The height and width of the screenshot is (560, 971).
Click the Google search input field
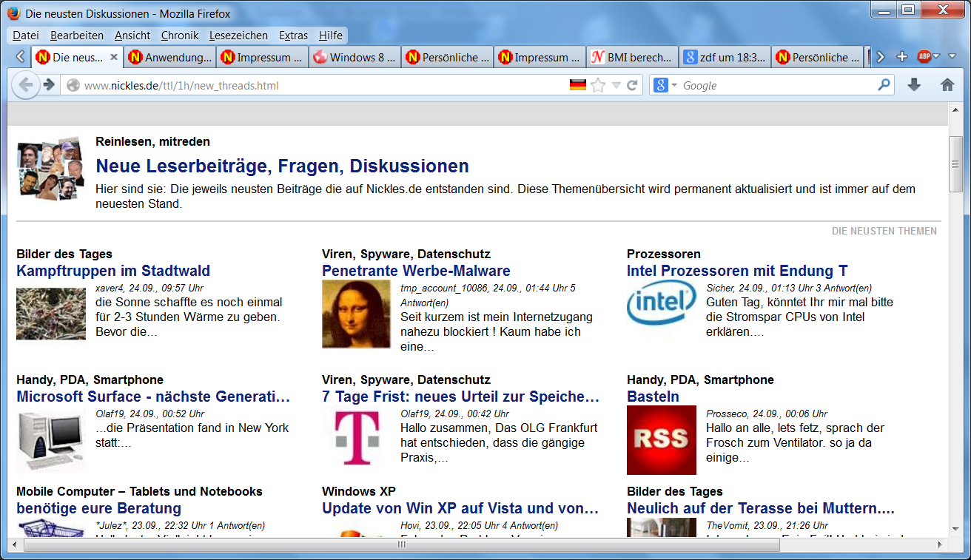777,86
